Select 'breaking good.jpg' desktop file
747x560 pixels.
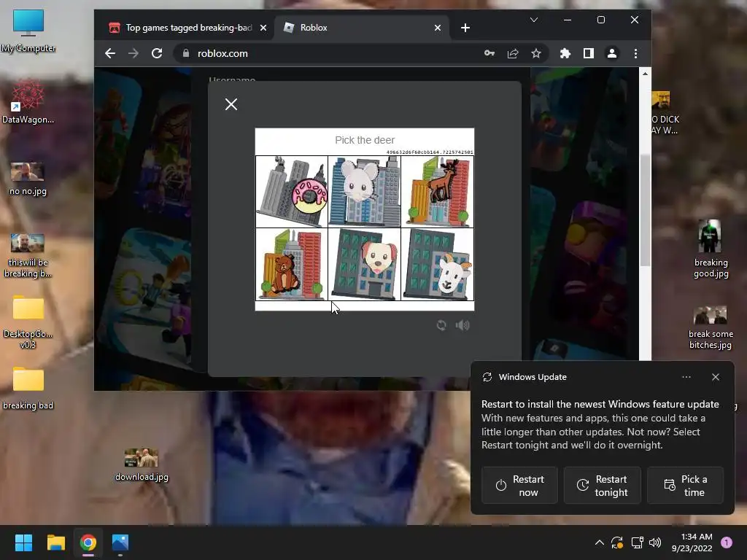(x=711, y=249)
